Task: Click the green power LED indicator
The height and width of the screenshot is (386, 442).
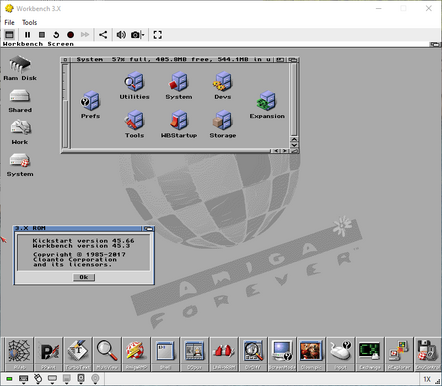Action: [x=9, y=379]
